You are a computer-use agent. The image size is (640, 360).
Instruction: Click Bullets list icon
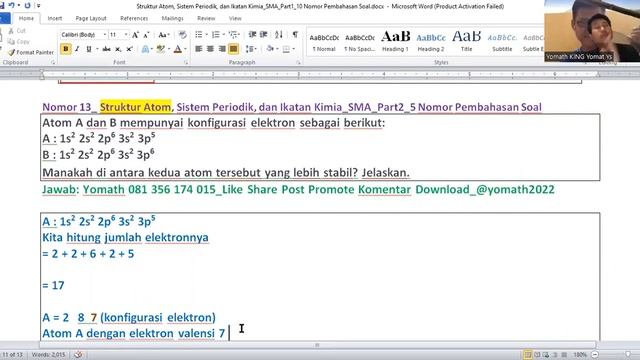tap(199, 35)
